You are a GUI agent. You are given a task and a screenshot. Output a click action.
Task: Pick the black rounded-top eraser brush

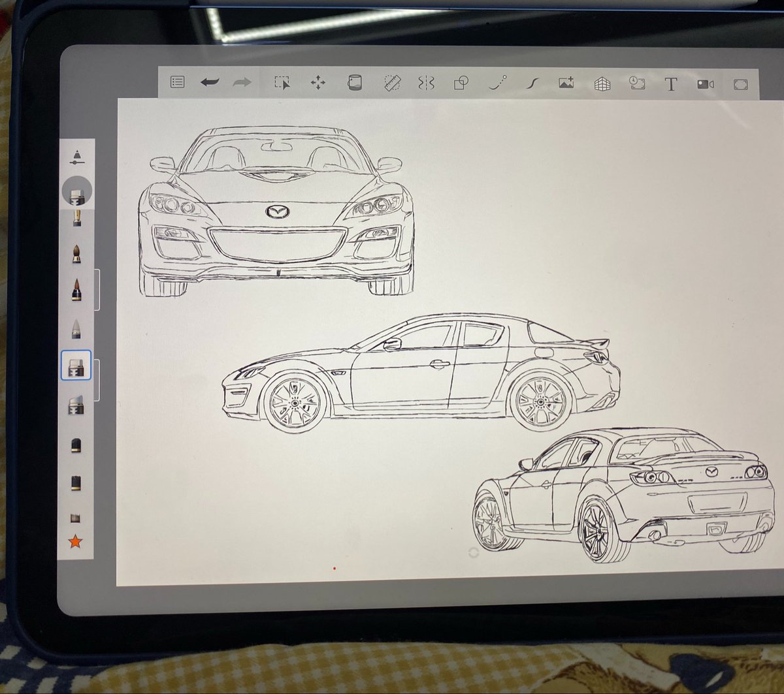click(76, 445)
